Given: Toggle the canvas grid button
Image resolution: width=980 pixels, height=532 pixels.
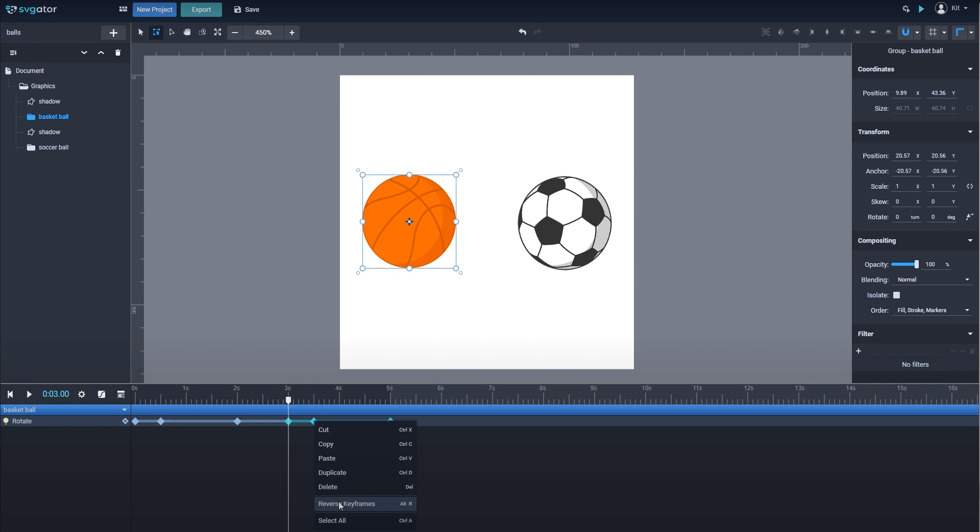Looking at the screenshot, I should point(933,32).
